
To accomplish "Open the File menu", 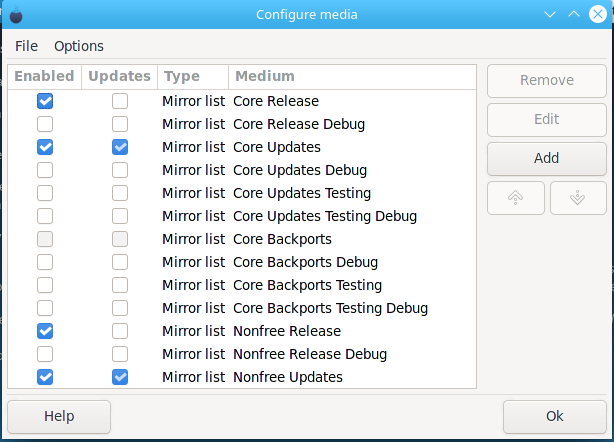I will click(x=26, y=46).
